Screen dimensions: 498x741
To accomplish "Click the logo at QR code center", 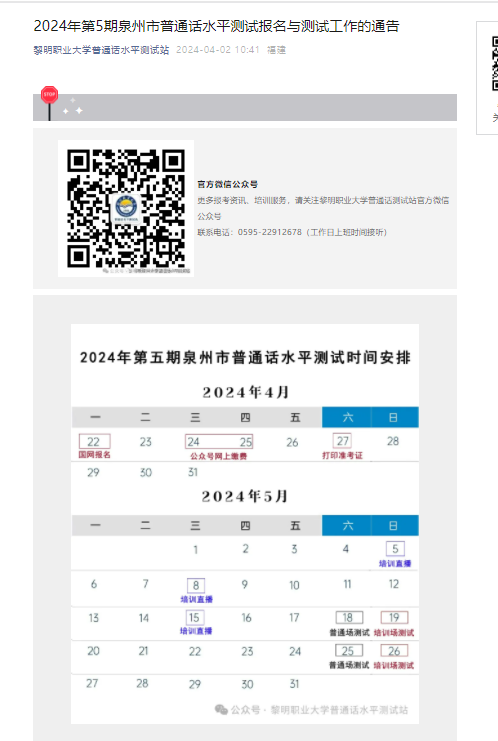I will [126, 207].
